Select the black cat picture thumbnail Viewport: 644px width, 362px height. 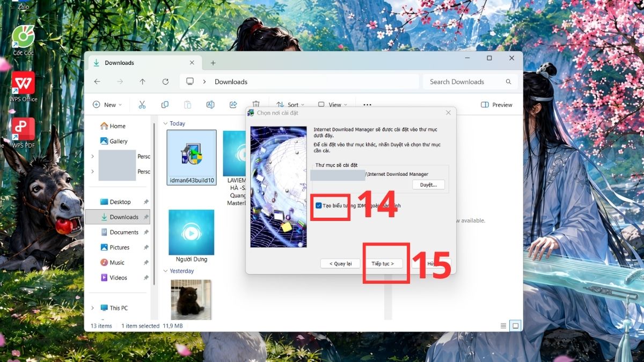tap(191, 299)
